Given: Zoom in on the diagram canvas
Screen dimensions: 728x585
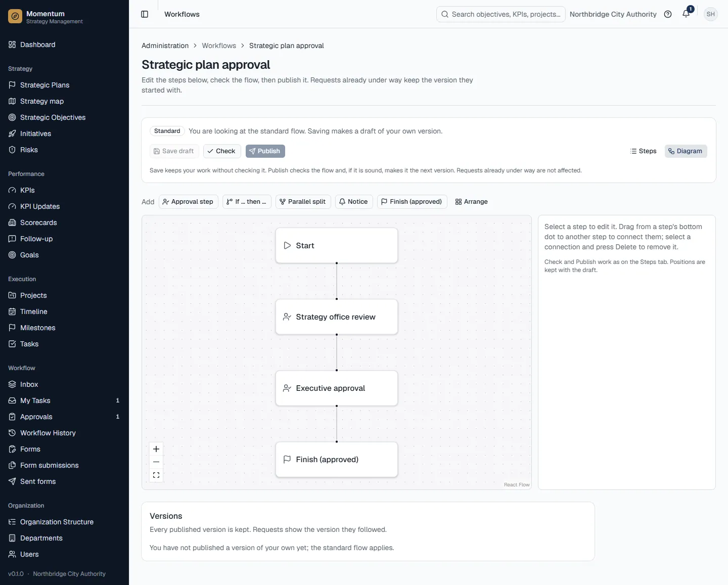Looking at the screenshot, I should (156, 449).
